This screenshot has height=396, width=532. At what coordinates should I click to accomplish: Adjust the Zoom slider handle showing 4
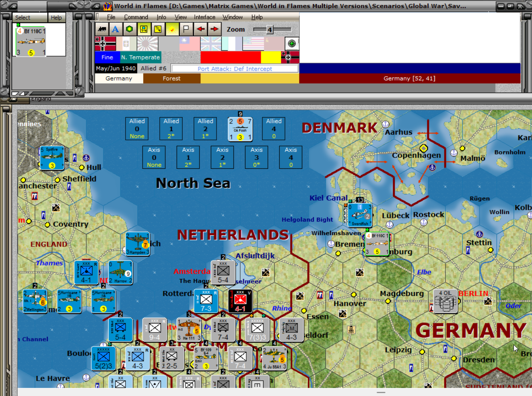pyautogui.click(x=270, y=30)
